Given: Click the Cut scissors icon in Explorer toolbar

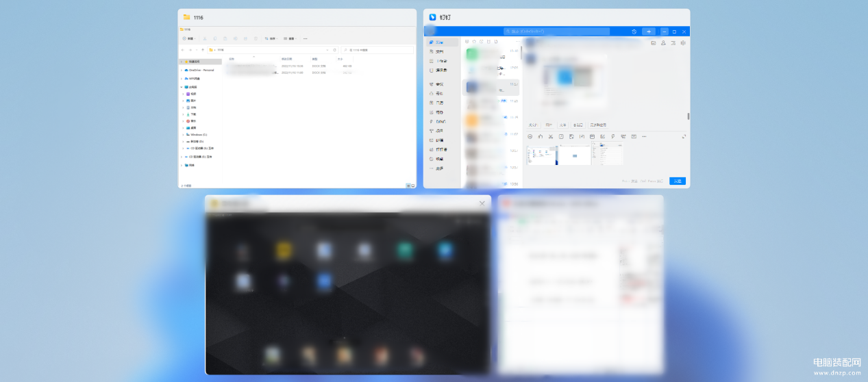Looking at the screenshot, I should pos(205,38).
